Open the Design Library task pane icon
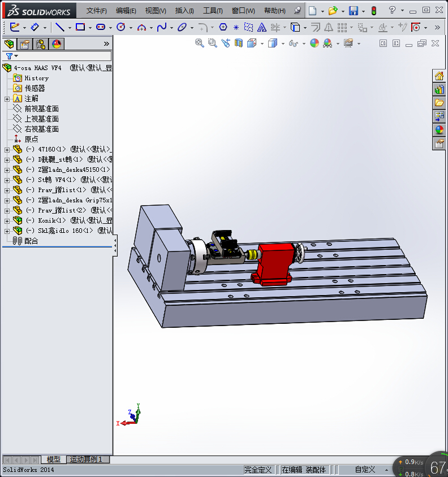This screenshot has height=477, width=448. pyautogui.click(x=439, y=89)
